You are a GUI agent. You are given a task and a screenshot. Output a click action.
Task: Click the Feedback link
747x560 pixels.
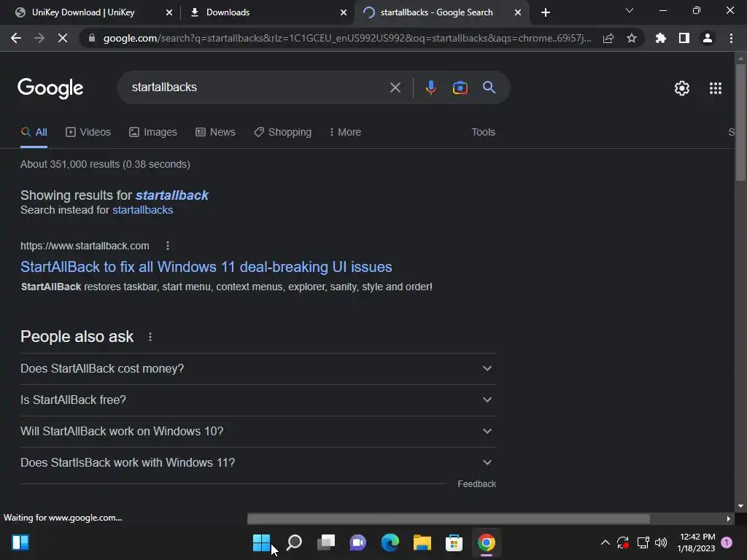click(476, 484)
